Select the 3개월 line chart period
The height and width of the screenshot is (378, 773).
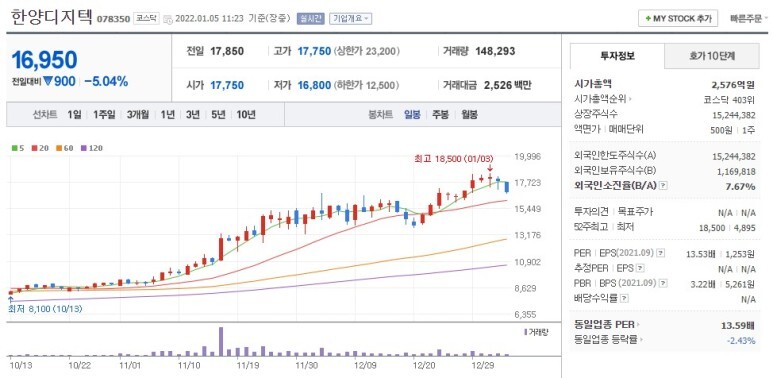click(x=138, y=115)
